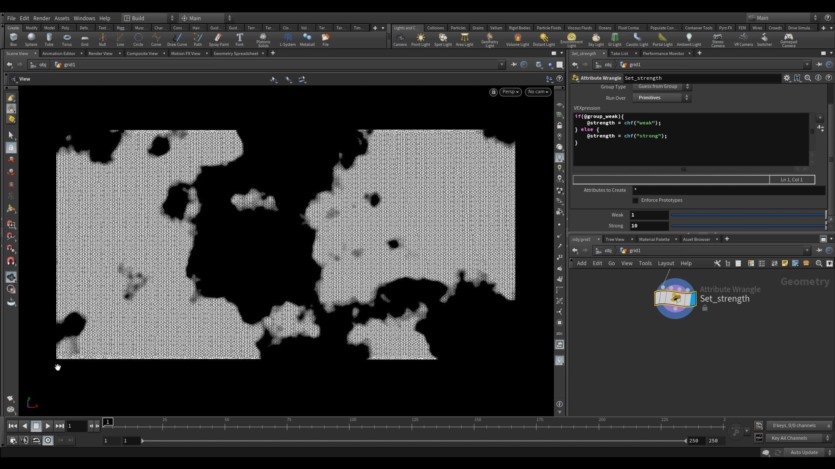Open network editor Layout menu
The height and width of the screenshot is (469, 835).
pos(666,264)
